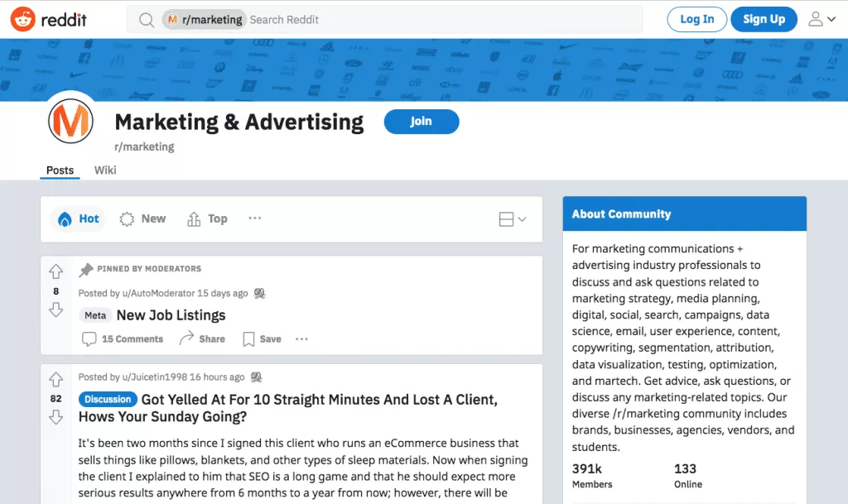Viewport: 848px width, 504px height.
Task: Click the magnifying glass search icon
Action: click(146, 20)
